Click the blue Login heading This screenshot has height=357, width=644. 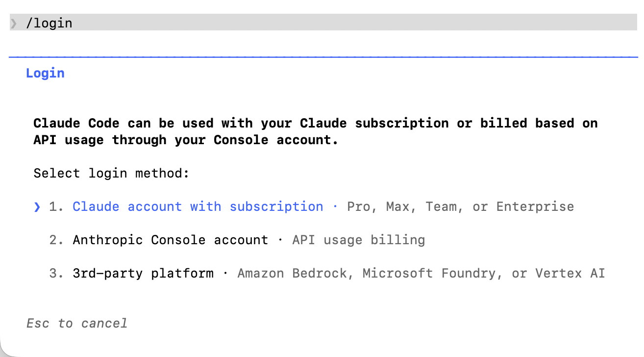(45, 73)
